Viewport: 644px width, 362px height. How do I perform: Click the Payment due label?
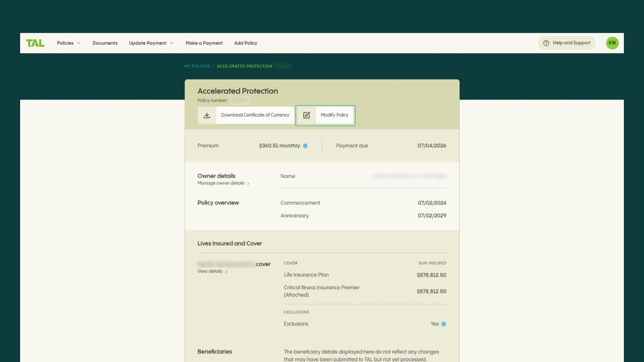352,146
